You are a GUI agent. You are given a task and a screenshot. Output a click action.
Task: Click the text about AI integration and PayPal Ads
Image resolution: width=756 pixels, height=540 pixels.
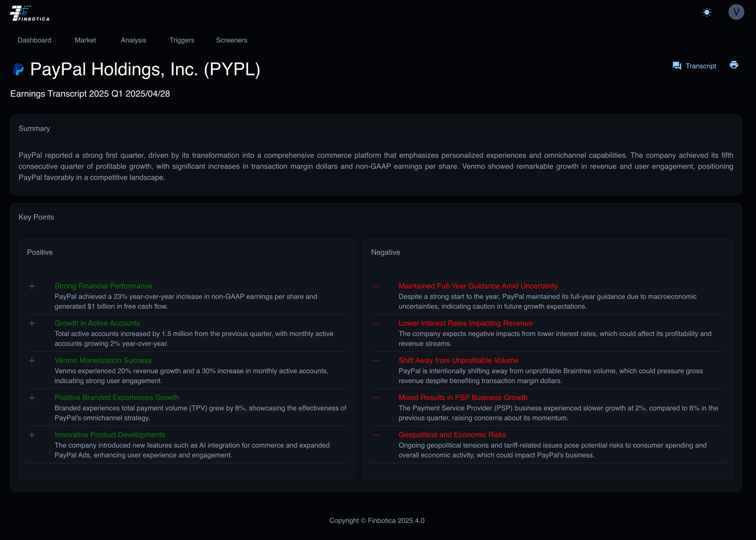[x=192, y=450]
